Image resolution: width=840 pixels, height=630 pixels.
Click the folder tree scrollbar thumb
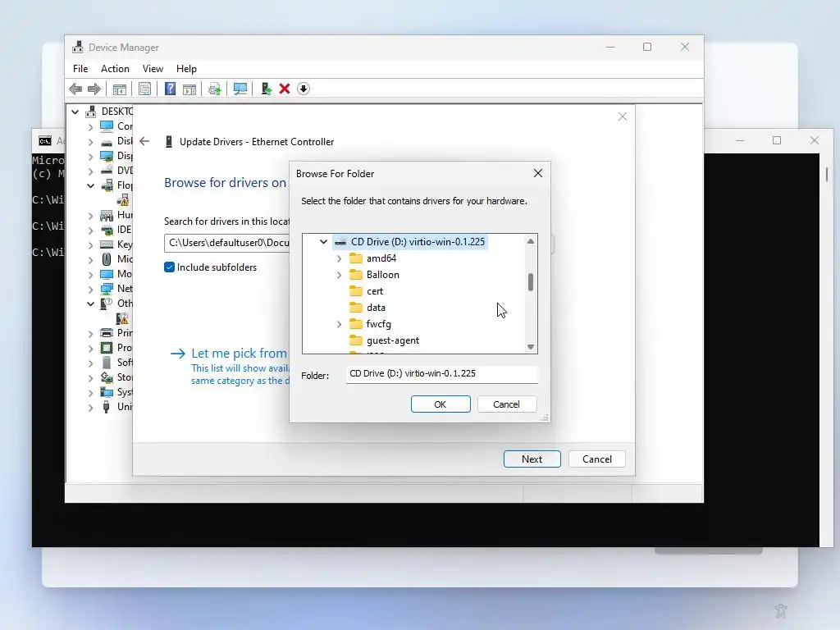[x=531, y=282]
